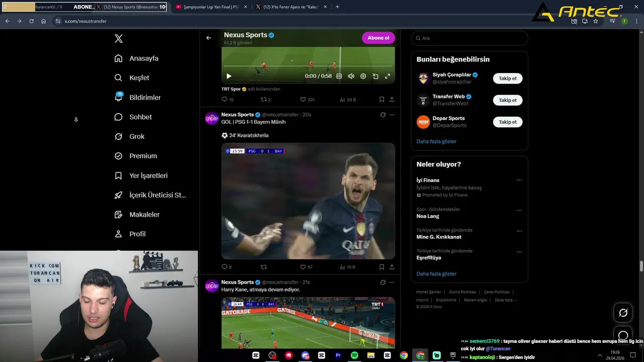Seek on the top video's progress bar

pos(308,66)
